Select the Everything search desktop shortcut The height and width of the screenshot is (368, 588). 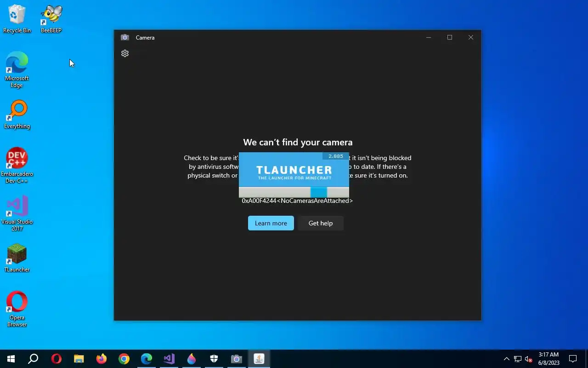pos(17,115)
